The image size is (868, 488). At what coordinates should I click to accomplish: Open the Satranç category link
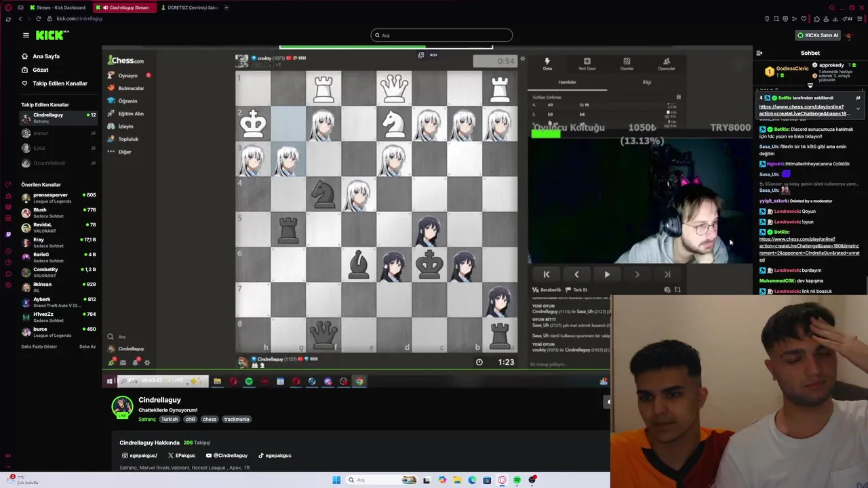[x=147, y=419]
